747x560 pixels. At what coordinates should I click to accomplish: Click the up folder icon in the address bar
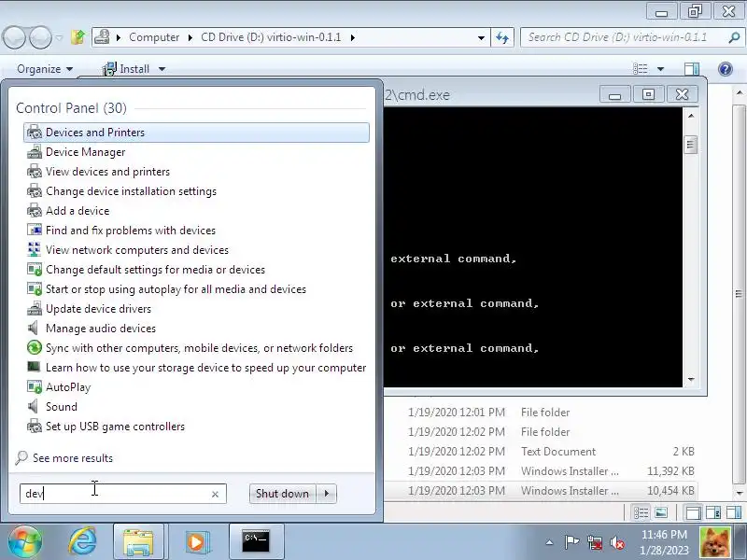point(78,37)
